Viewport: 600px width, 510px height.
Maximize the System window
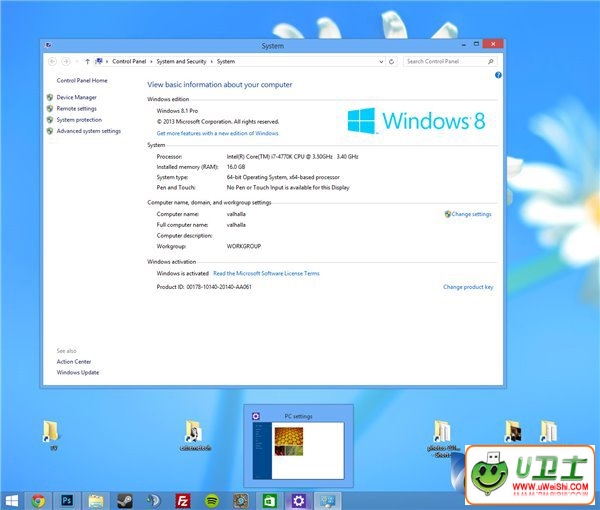point(476,44)
